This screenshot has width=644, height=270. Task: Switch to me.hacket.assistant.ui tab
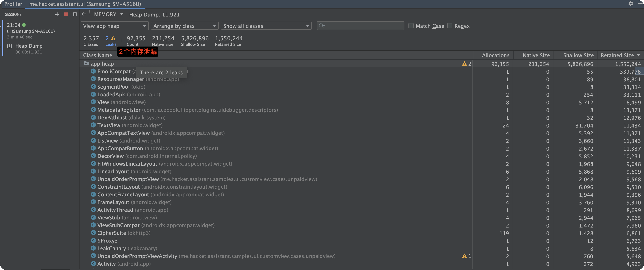pos(85,4)
